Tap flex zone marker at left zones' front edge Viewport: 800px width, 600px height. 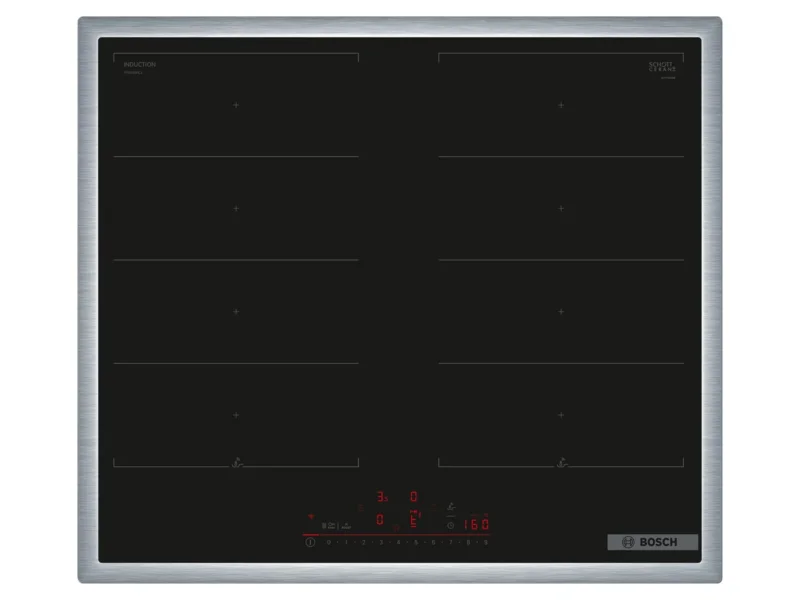click(237, 463)
